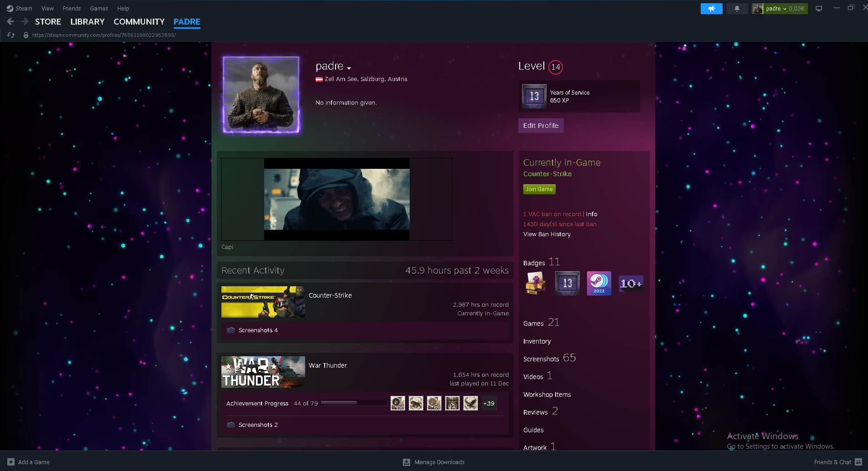The width and height of the screenshot is (868, 471).
Task: Open the notifications bell
Action: (737, 9)
